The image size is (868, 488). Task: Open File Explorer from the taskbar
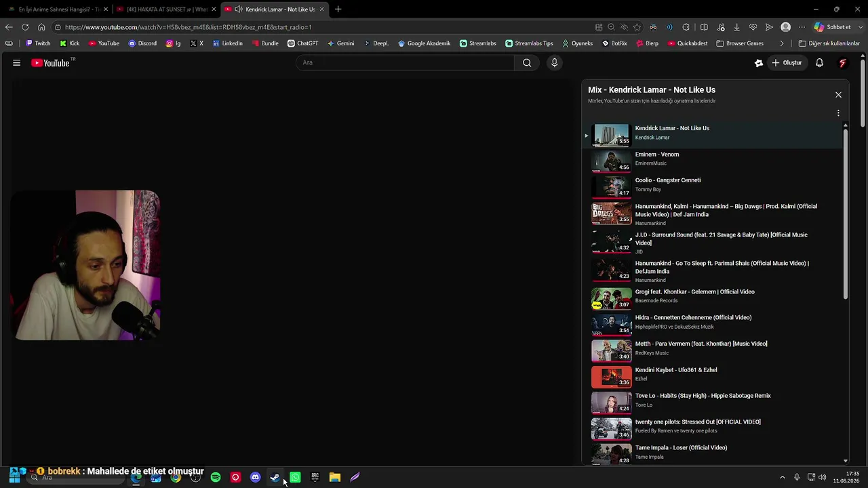[x=334, y=477]
